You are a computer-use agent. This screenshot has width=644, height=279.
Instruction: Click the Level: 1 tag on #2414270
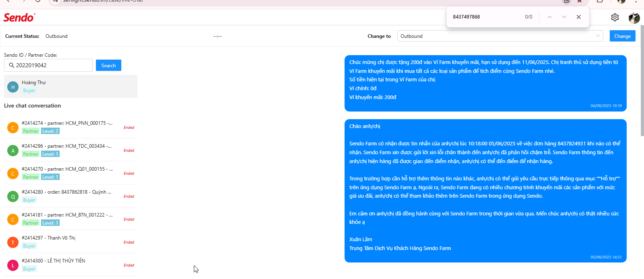(x=50, y=177)
